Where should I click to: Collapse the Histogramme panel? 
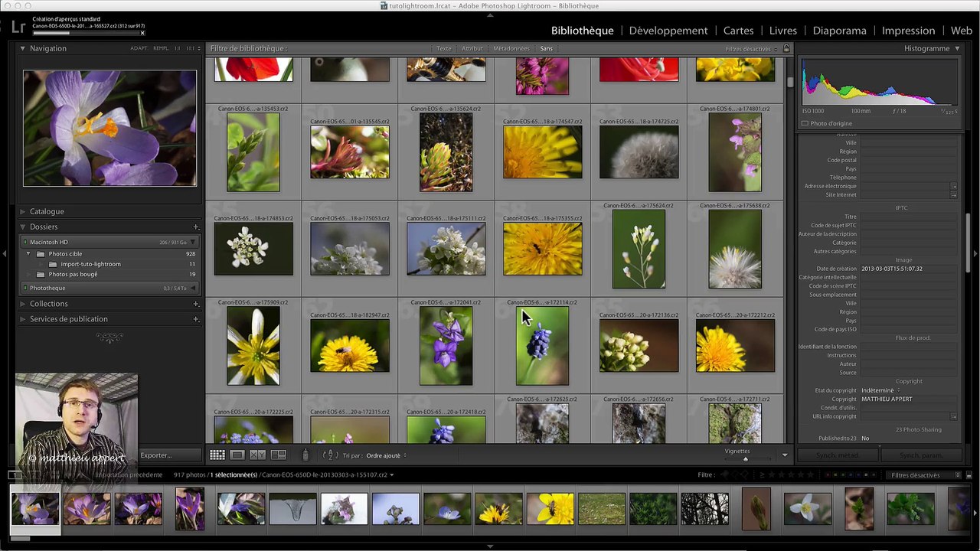(957, 48)
